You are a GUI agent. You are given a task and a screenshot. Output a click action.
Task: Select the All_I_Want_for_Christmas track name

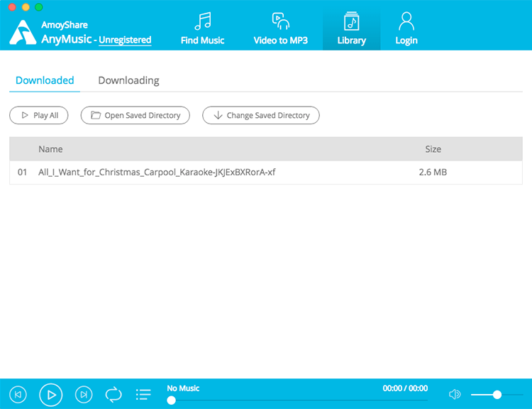[x=157, y=173]
